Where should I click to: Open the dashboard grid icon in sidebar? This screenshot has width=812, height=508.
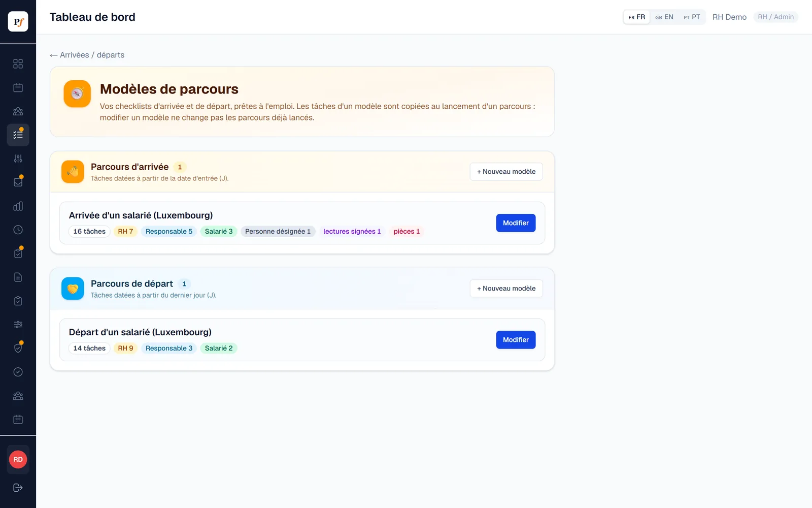tap(18, 63)
